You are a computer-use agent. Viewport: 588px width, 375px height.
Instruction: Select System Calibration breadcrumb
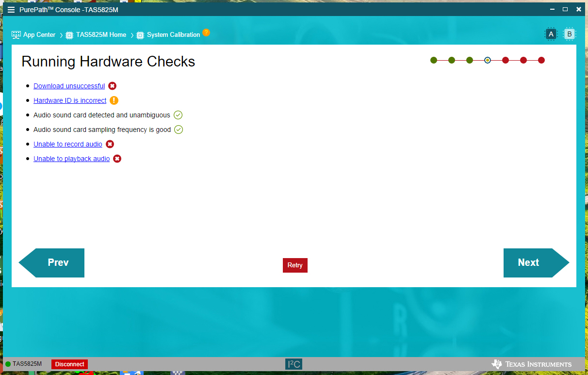point(173,35)
